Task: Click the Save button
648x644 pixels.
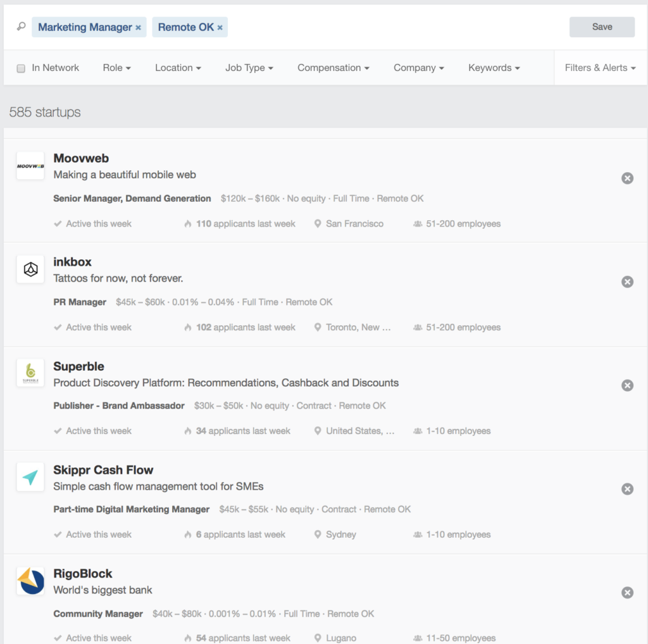Action: (601, 27)
